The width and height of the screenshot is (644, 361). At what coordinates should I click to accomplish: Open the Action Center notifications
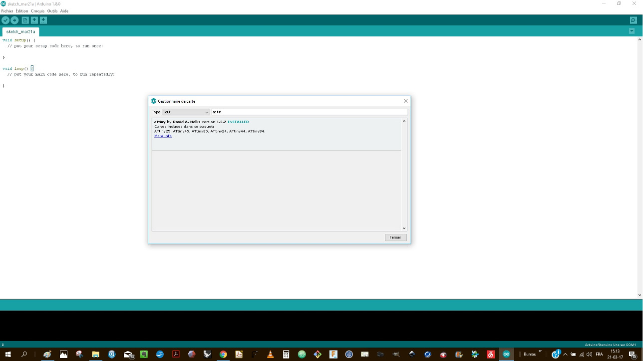click(x=633, y=355)
